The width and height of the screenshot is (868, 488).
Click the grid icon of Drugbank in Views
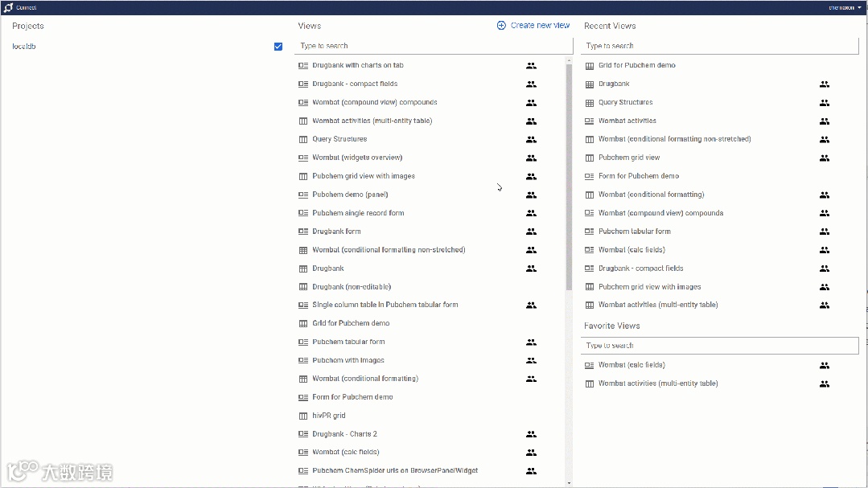coord(302,269)
